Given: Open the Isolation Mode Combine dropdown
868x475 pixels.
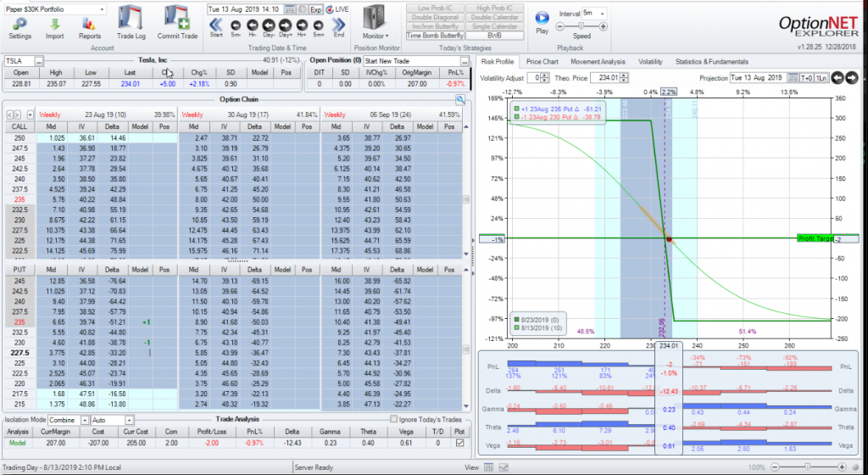Looking at the screenshot, I should (85, 420).
